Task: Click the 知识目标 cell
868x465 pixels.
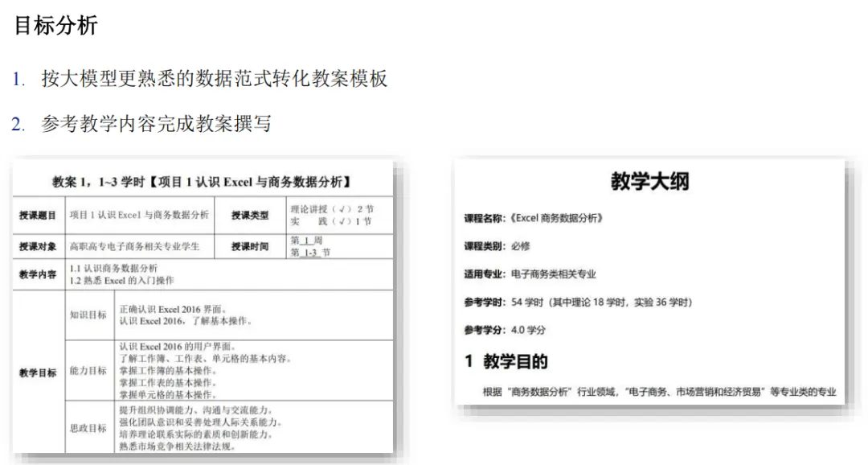Action: pyautogui.click(x=88, y=315)
